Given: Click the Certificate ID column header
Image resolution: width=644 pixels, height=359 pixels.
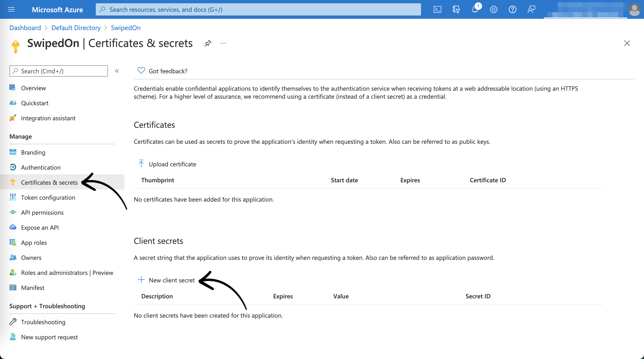Looking at the screenshot, I should (x=487, y=180).
